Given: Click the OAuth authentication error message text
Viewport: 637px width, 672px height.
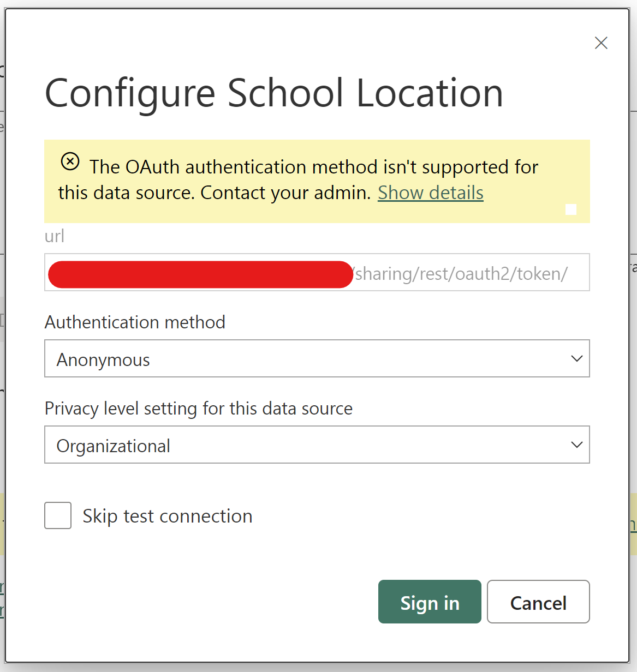Looking at the screenshot, I should coord(298,179).
